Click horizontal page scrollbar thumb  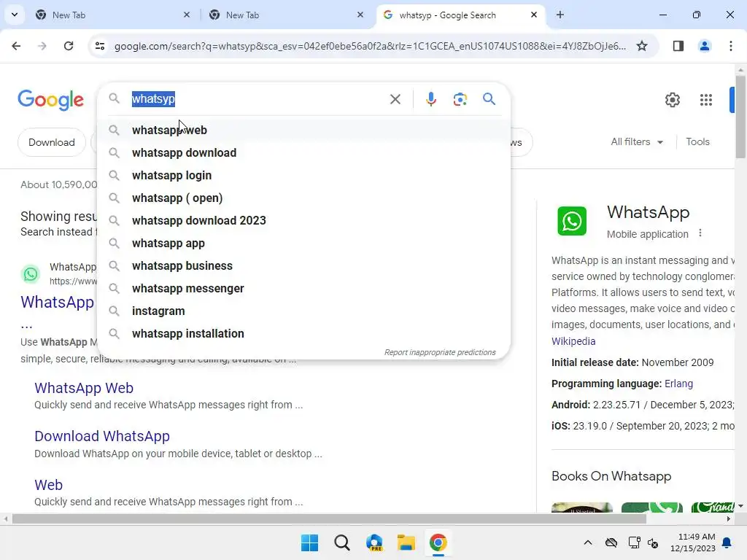(329, 519)
